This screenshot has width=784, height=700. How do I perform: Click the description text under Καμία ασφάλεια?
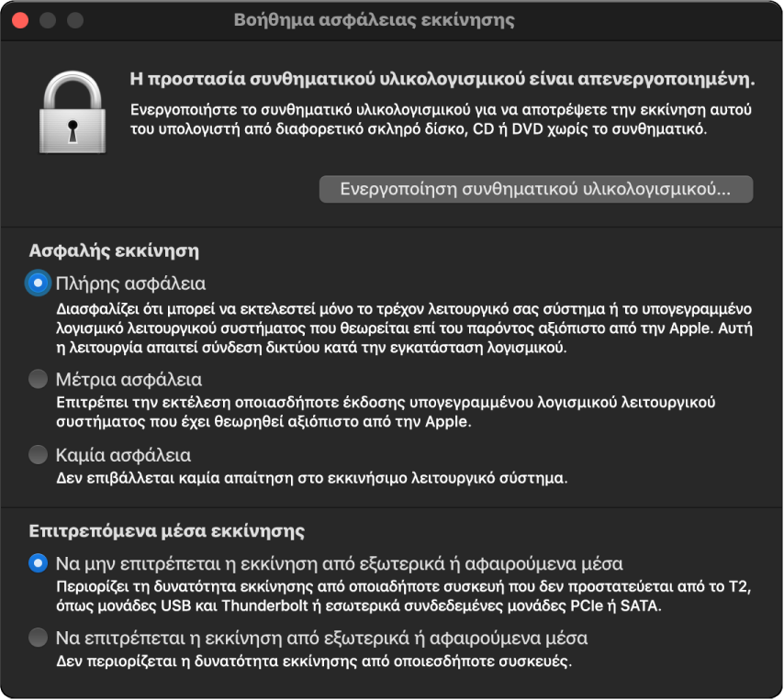tap(312, 478)
